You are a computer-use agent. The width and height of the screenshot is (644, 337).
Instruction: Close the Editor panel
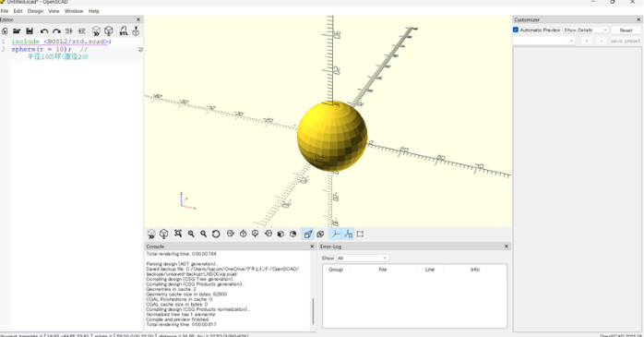click(138, 19)
